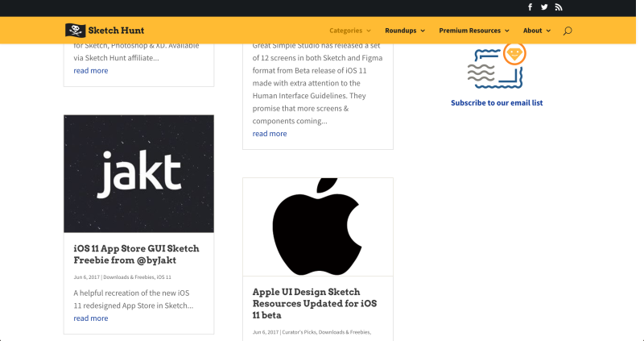Expand the Premium Resources menu chevron
This screenshot has width=644, height=341.
(x=507, y=31)
